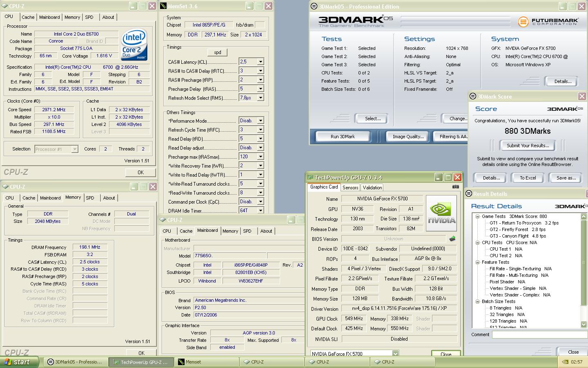This screenshot has height=368, width=588.
Task: Click the Processor #1 selection dropdown in CPU-Z
Action: pos(56,149)
